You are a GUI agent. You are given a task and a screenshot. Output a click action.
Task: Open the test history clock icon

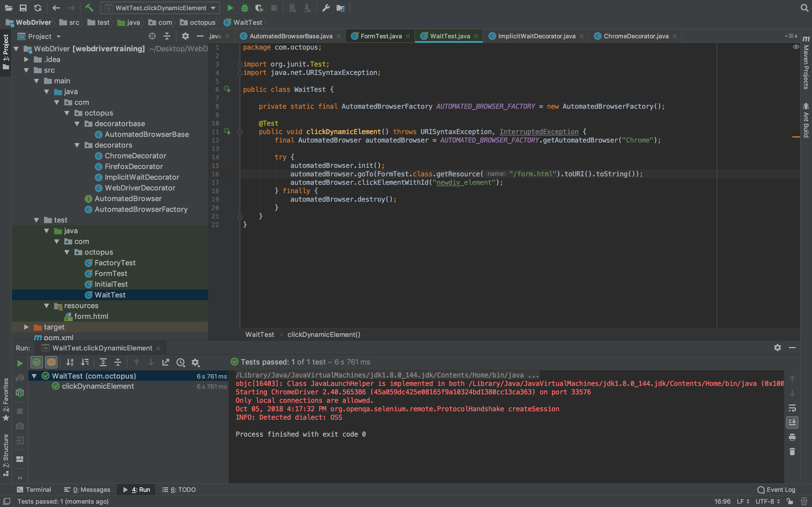[180, 362]
